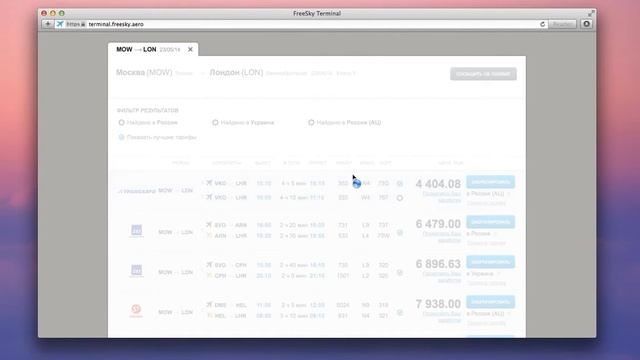Click 'Лондон (LON)' destination heading
This screenshot has width=640, height=360.
[236, 73]
